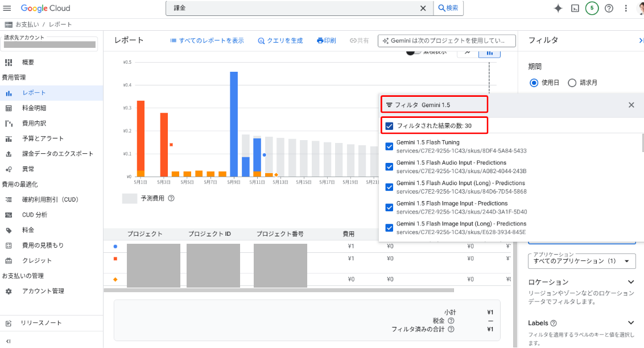
Task: Open the three-dot settings menu
Action: pyautogui.click(x=626, y=8)
